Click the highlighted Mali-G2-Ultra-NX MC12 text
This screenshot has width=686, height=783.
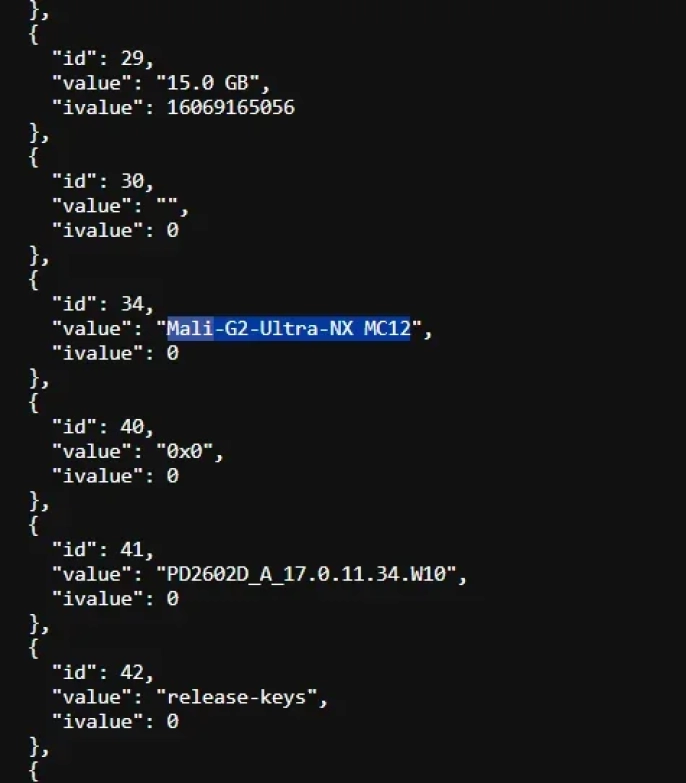pos(289,329)
